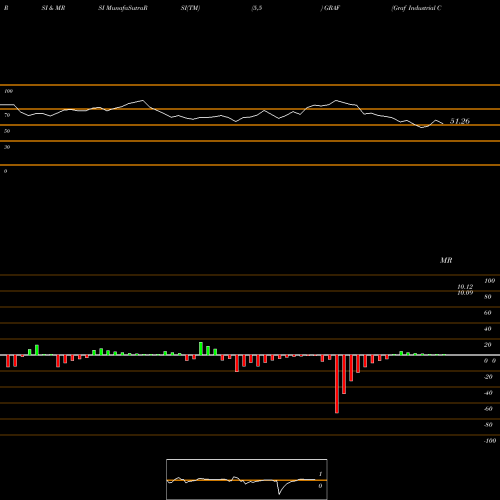Click the -100 label on MR axis

[x=490, y=441]
